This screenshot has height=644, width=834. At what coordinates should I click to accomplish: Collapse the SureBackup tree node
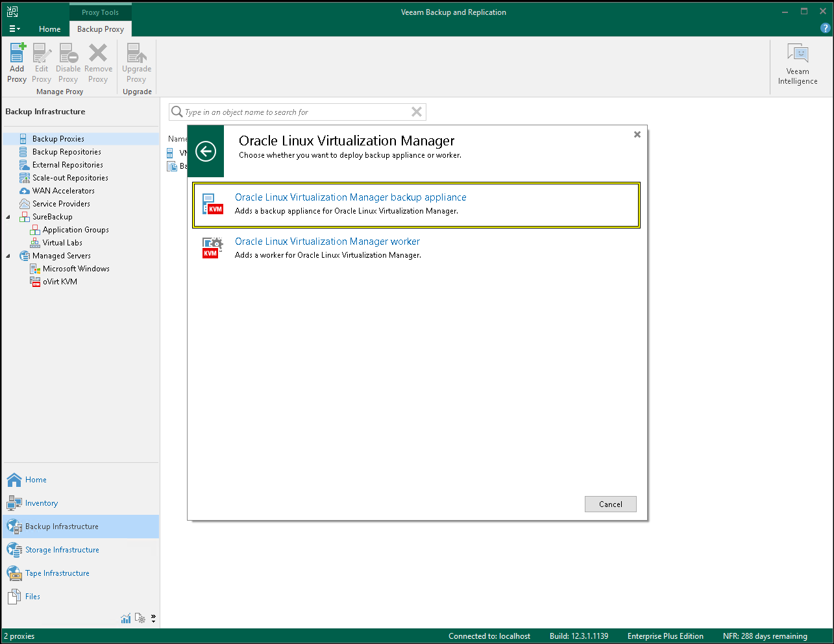point(8,217)
